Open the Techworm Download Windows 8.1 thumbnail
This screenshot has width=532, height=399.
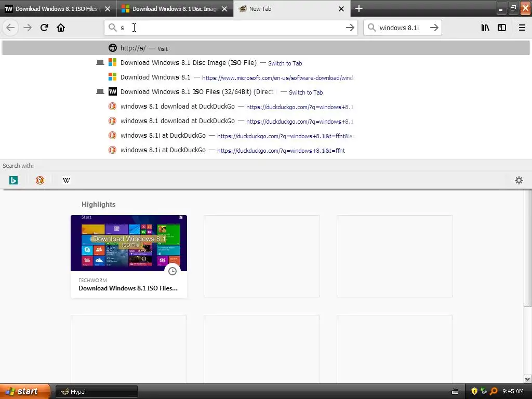point(129,243)
